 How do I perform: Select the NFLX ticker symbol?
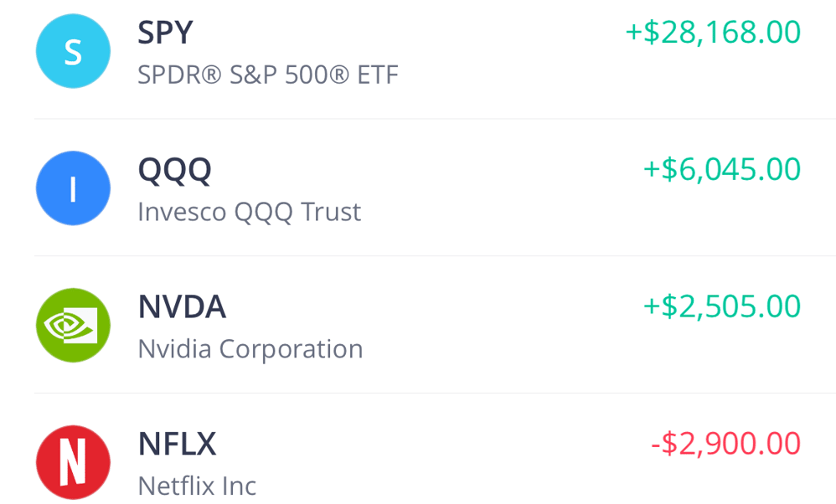pyautogui.click(x=177, y=444)
